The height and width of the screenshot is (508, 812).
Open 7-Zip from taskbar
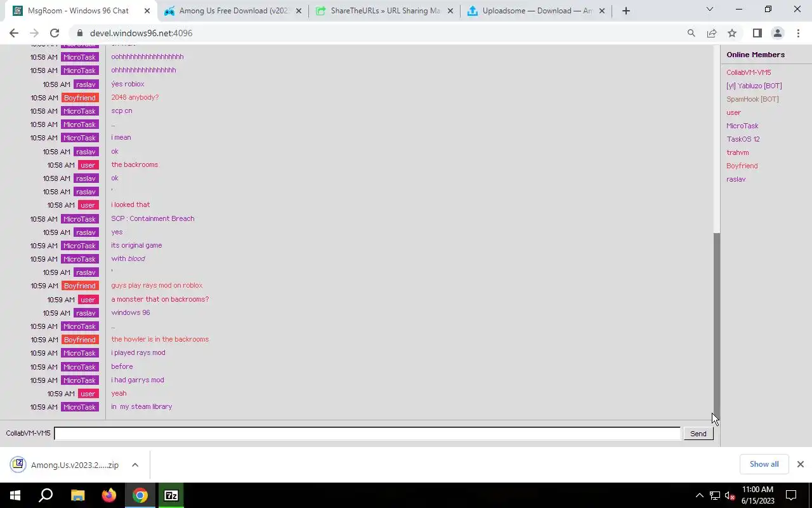point(171,495)
